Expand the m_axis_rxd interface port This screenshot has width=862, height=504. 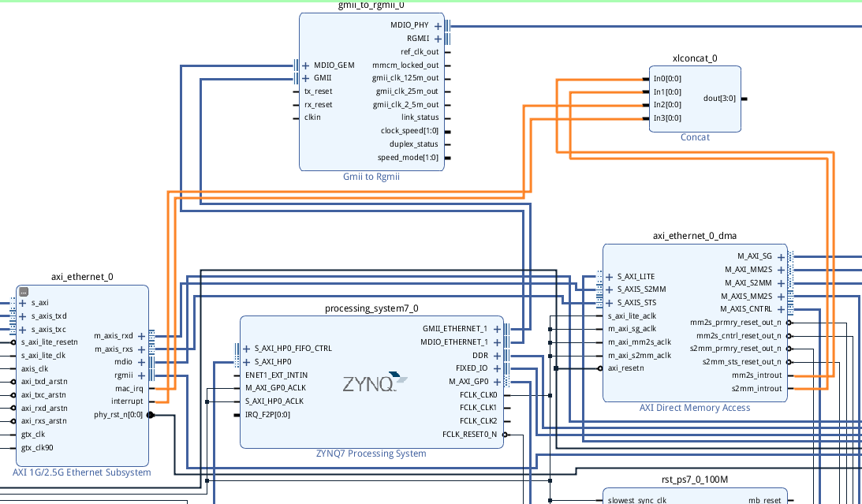point(141,336)
